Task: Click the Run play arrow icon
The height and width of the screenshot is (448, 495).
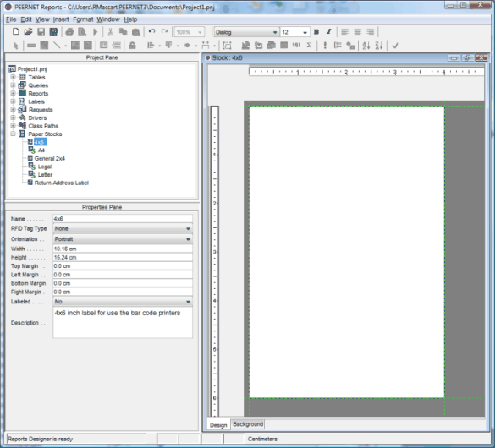Action: click(95, 31)
